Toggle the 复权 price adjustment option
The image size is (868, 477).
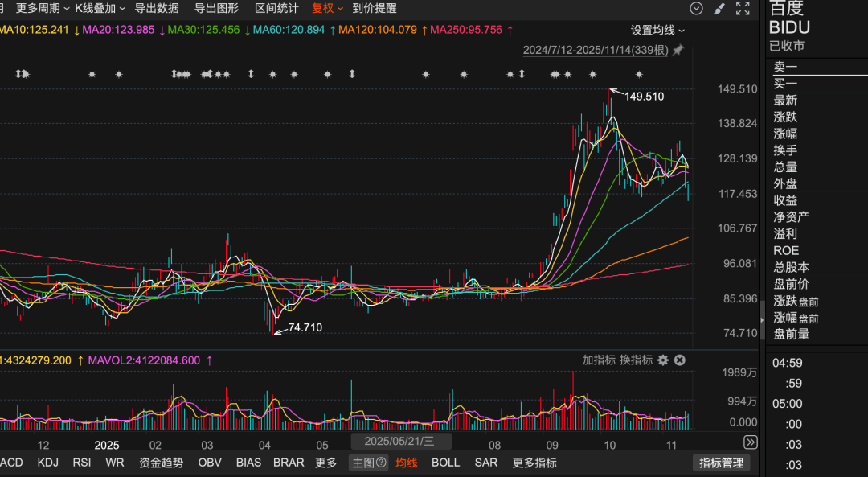(x=323, y=8)
